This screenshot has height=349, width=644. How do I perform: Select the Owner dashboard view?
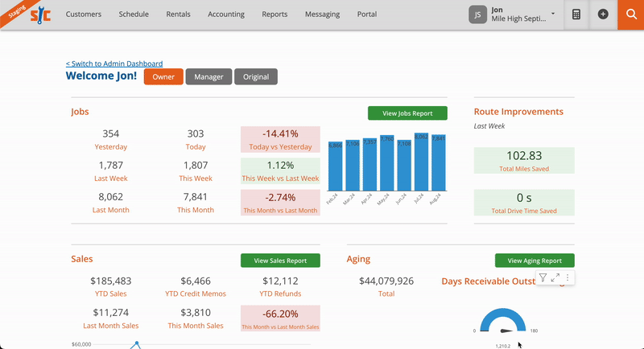click(x=163, y=76)
